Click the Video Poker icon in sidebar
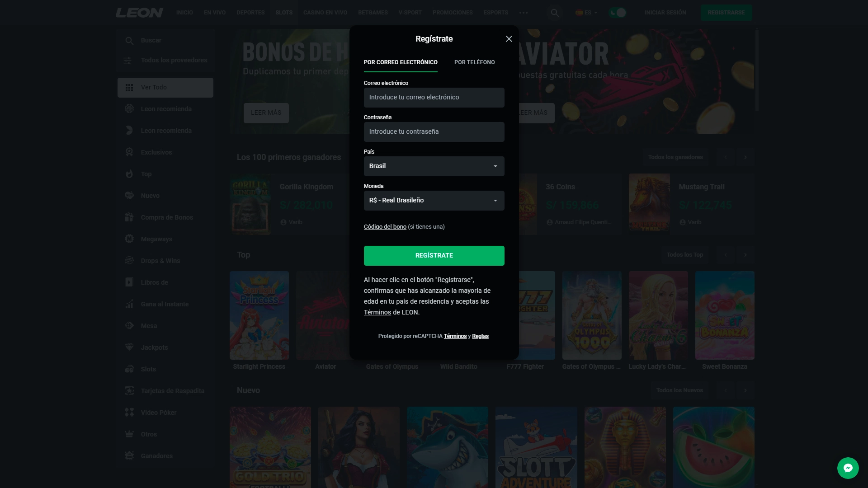This screenshot has width=868, height=488. click(129, 413)
